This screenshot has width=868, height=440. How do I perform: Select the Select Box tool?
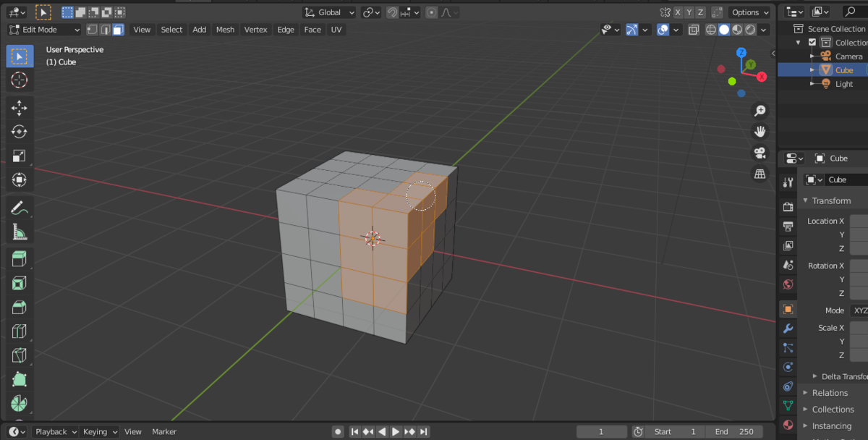20,56
